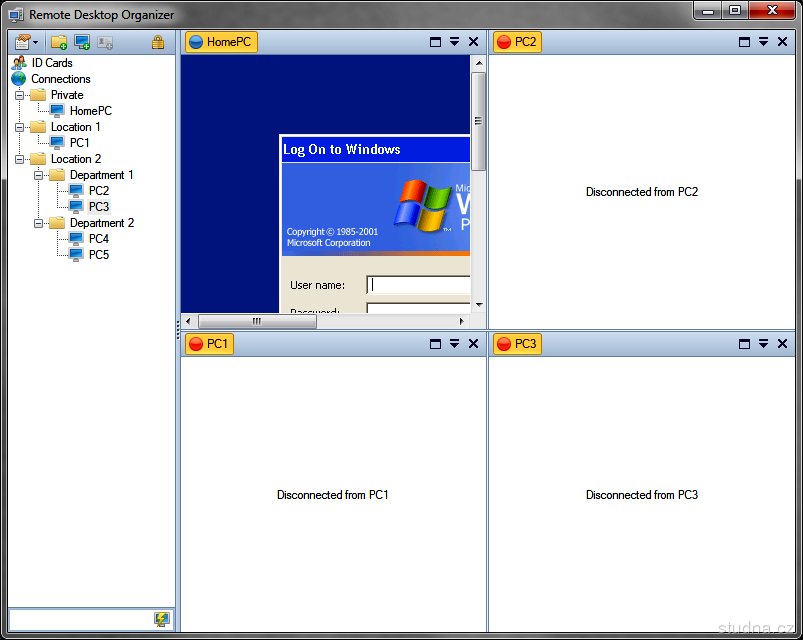Select PC4 in the connections tree

[x=99, y=239]
